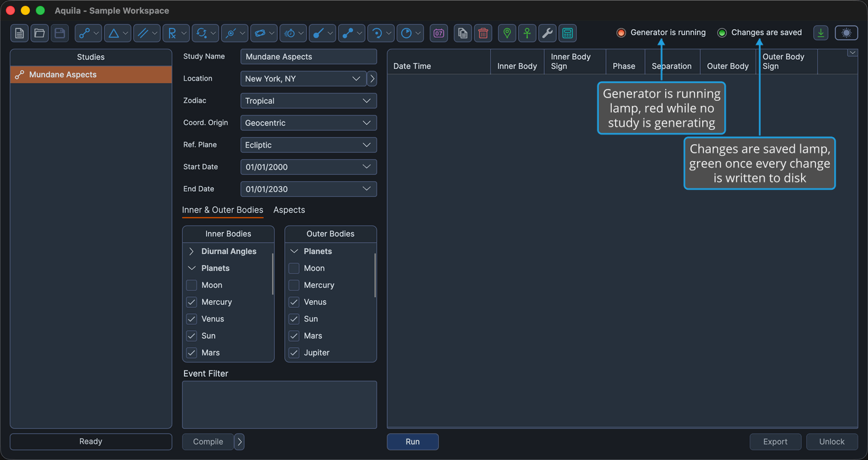Open the triangle study tool
This screenshot has width=868, height=460.
pyautogui.click(x=118, y=33)
